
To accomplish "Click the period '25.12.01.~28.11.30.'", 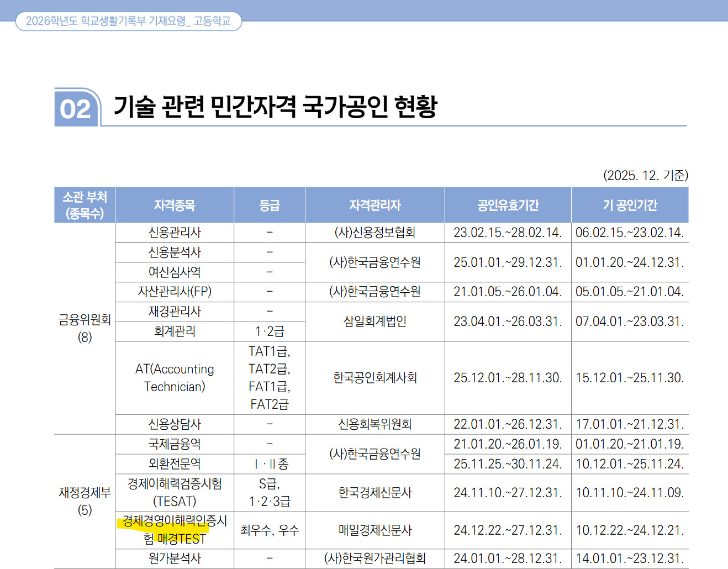I will click(x=508, y=378).
